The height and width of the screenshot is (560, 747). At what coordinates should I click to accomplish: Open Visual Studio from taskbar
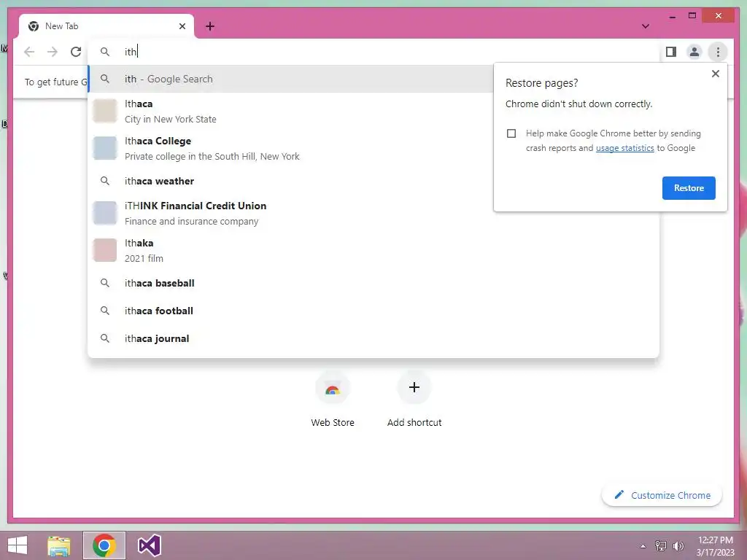click(x=149, y=545)
